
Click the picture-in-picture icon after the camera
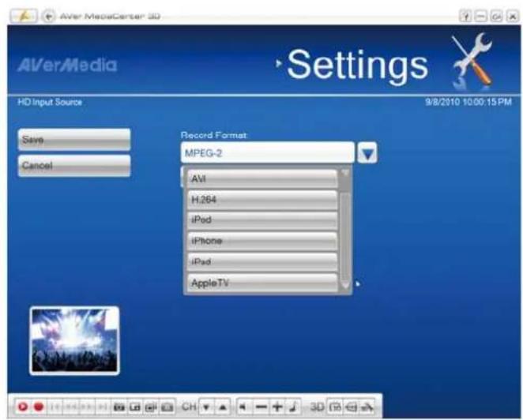pos(135,407)
